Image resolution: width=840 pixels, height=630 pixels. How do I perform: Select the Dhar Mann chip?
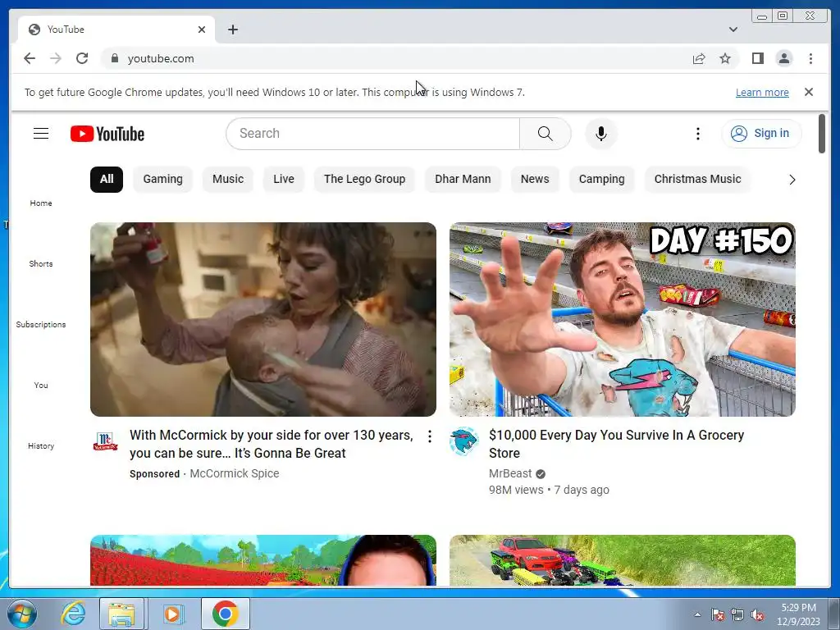[463, 179]
